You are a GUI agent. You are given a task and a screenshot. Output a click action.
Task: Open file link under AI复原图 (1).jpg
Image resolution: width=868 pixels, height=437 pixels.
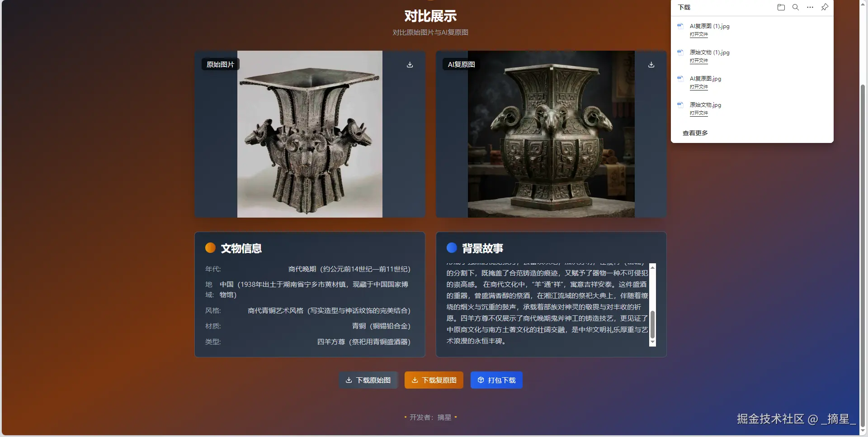[699, 34]
